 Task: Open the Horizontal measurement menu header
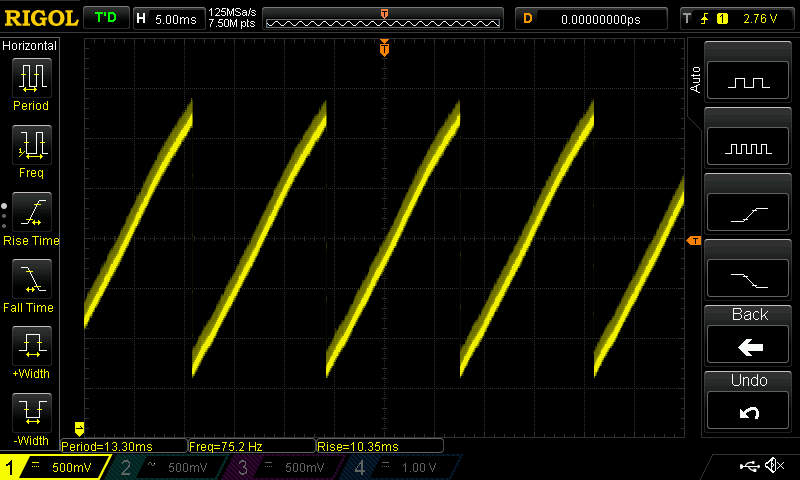pos(30,46)
